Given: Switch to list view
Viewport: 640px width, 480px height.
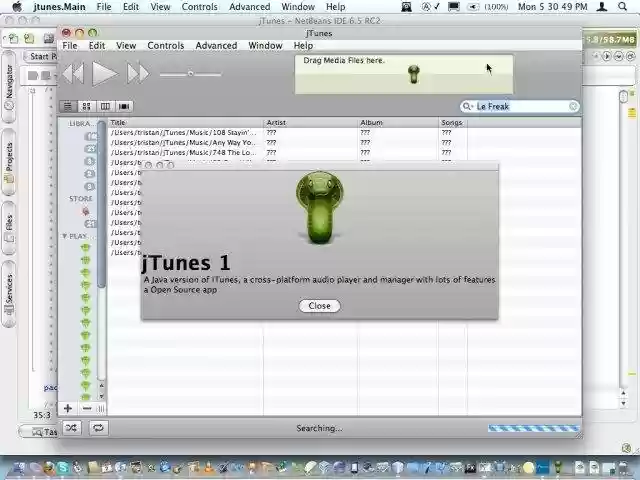Looking at the screenshot, I should (x=68, y=107).
